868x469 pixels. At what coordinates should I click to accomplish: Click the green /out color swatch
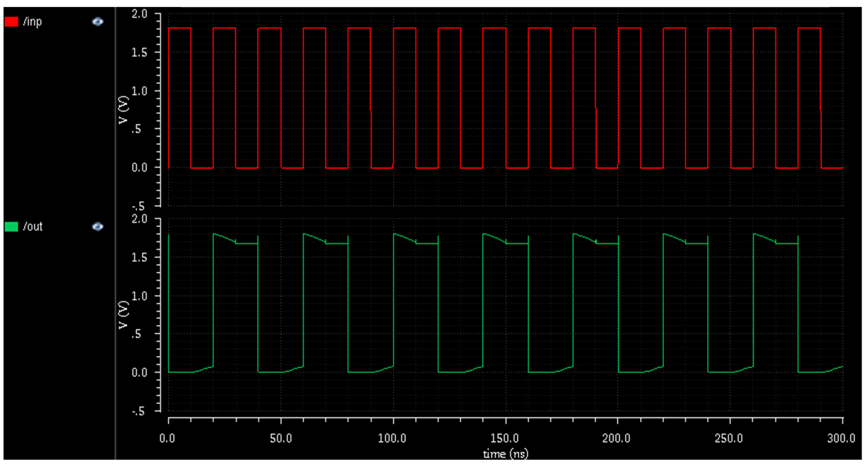coord(11,227)
